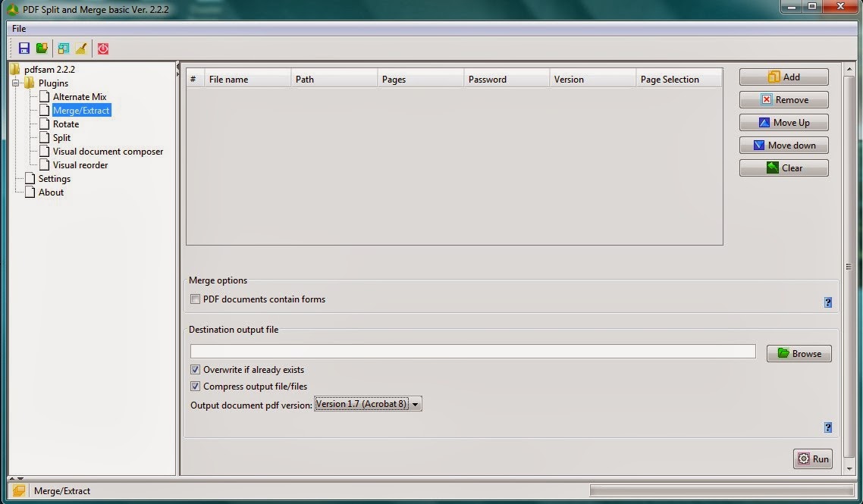Screen dimensions: 863x504
Task: Click the Move Up button
Action: click(x=783, y=123)
